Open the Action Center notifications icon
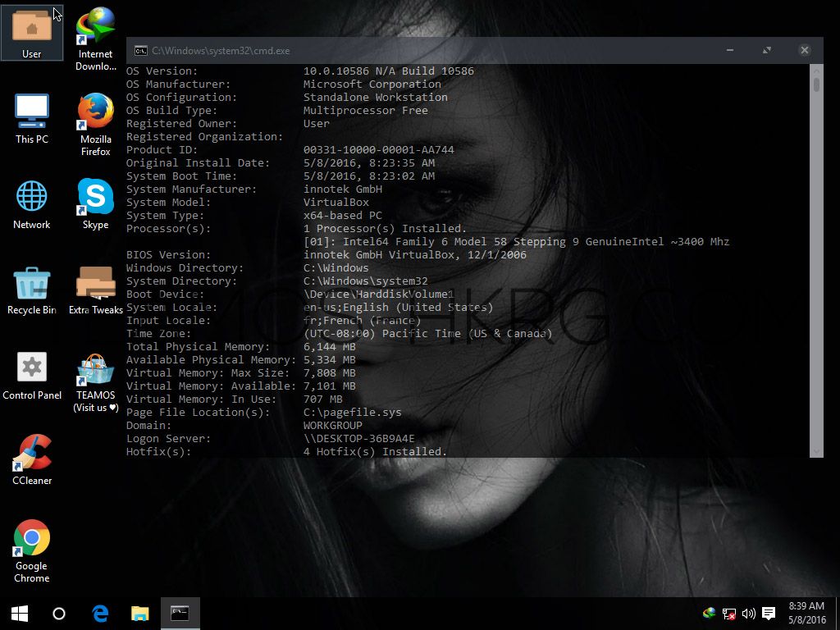 click(769, 613)
